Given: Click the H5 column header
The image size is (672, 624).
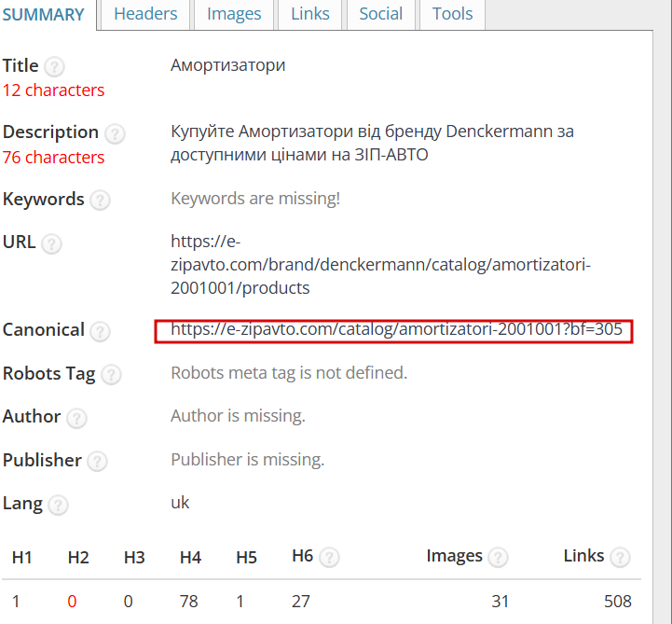Looking at the screenshot, I should 246,558.
